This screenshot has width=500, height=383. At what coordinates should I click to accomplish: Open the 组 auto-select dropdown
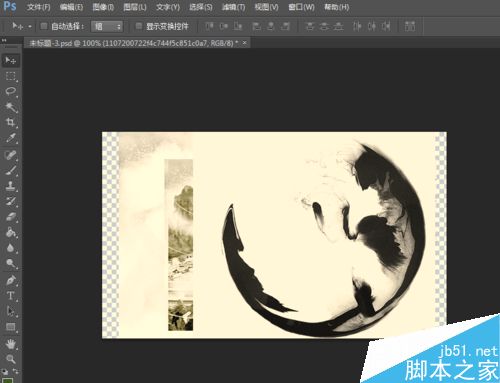point(107,26)
